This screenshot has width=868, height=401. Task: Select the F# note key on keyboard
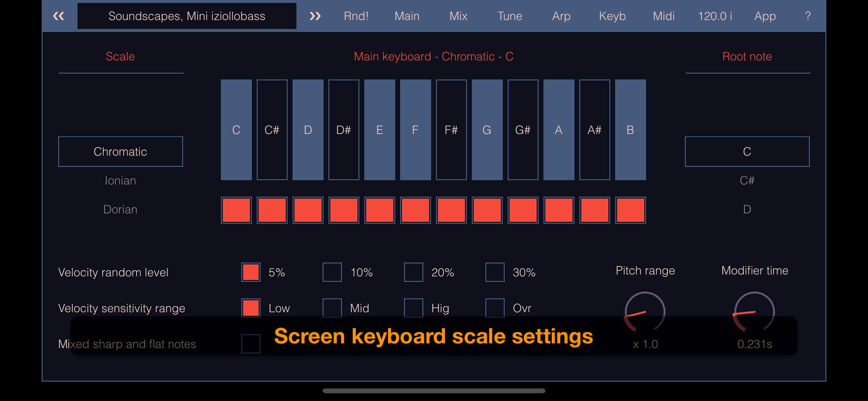(x=451, y=130)
